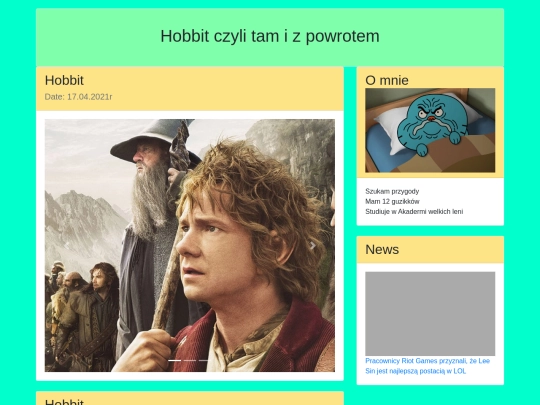The image size is (540, 405).
Task: Click the grey News placeholder image
Action: (430, 313)
